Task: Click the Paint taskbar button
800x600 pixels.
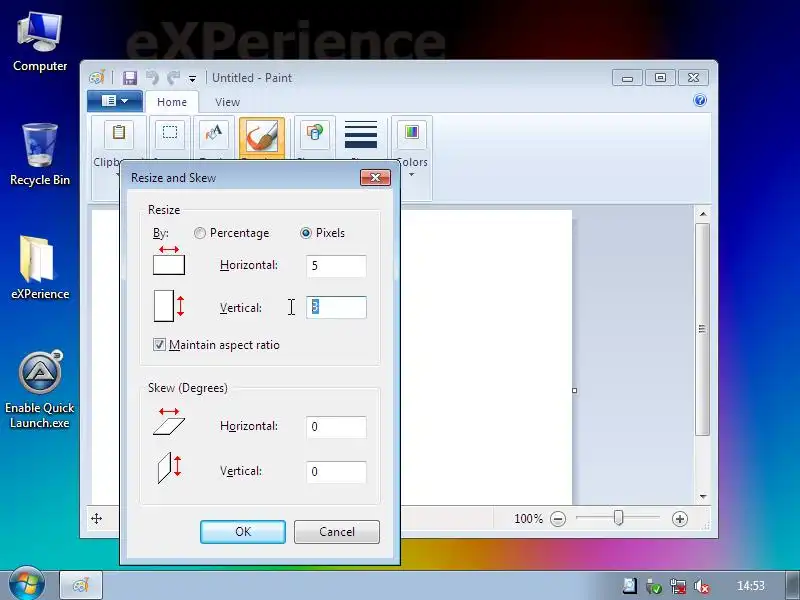Action: (81, 585)
